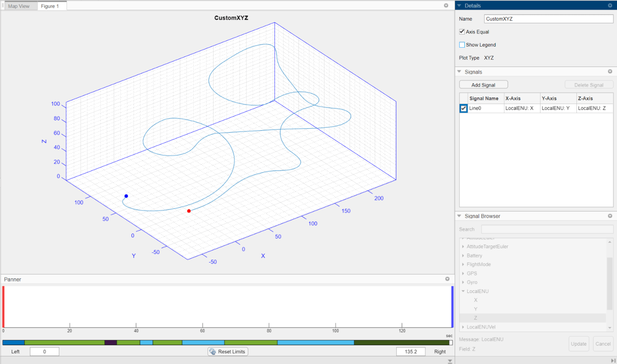Screen dimensions: 617x364
Task: Click the skip-to-end icon at bottom right
Action: click(612, 361)
